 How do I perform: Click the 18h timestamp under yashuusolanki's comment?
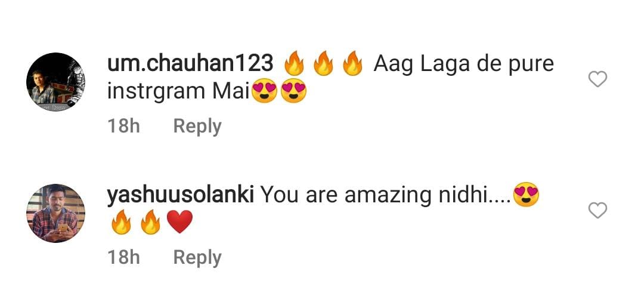pos(123,258)
